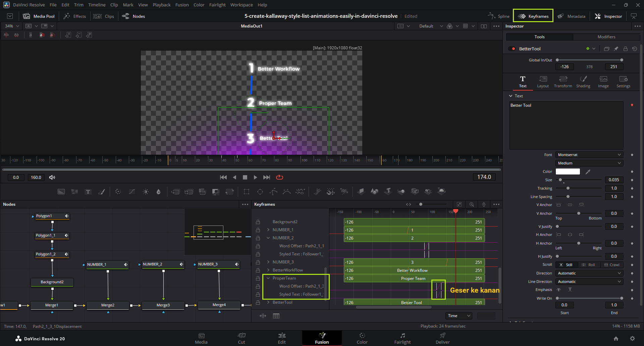Expand the NUMBER_1 keyframe track
The width and height of the screenshot is (644, 346).
pyautogui.click(x=268, y=230)
